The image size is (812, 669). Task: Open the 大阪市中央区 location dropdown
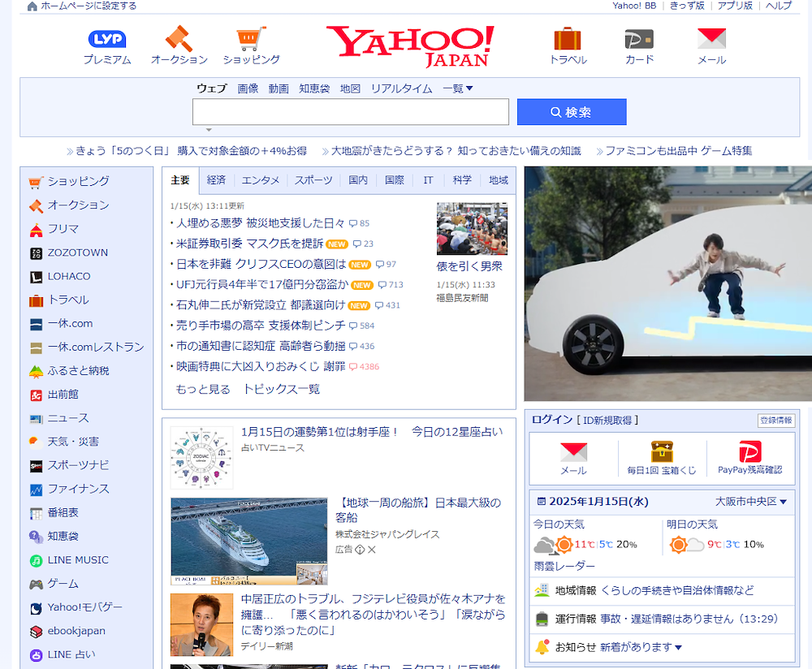click(x=751, y=502)
